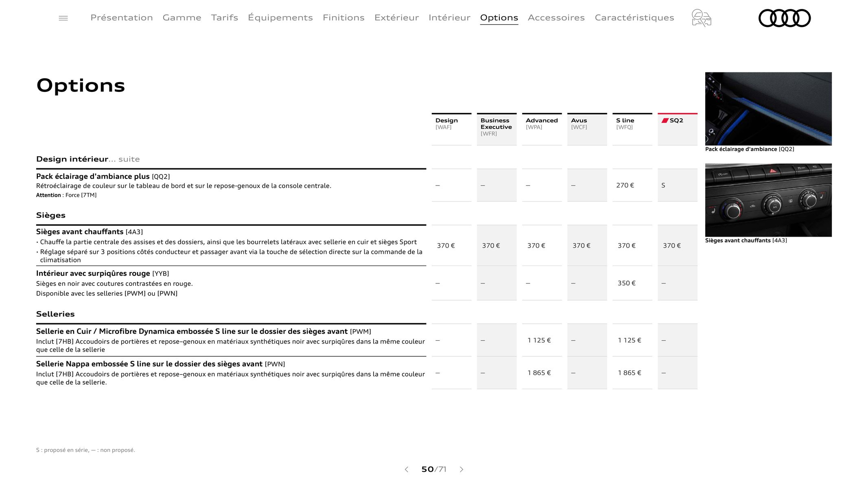Viewport: 868px width, 488px height.
Task: Click the 350 € red stitching price
Action: coord(627,283)
